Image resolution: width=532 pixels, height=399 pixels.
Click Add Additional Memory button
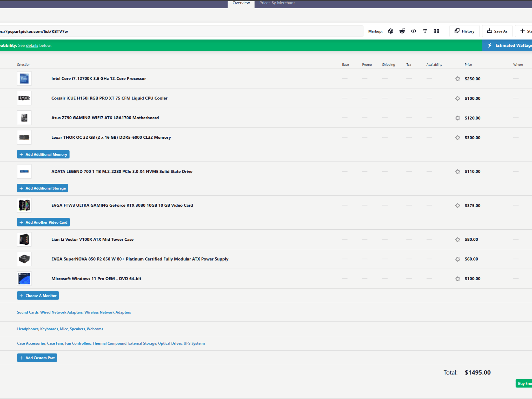[43, 154]
